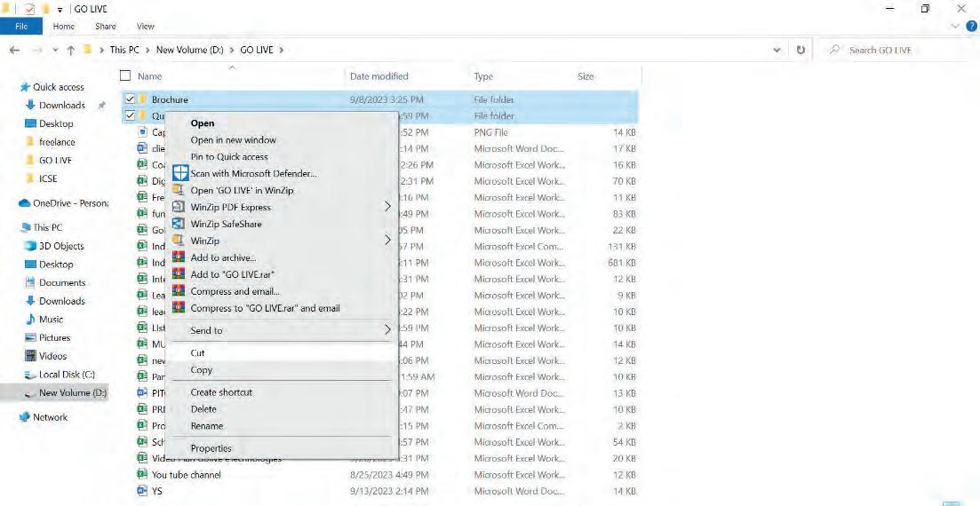Click the Add to archive WinRAR icon
The width and height of the screenshot is (980, 506).
(179, 257)
